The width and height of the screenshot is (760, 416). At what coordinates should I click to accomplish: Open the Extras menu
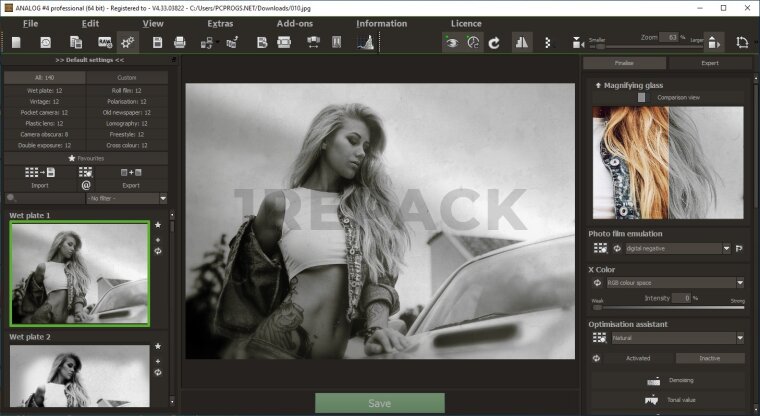coord(220,23)
